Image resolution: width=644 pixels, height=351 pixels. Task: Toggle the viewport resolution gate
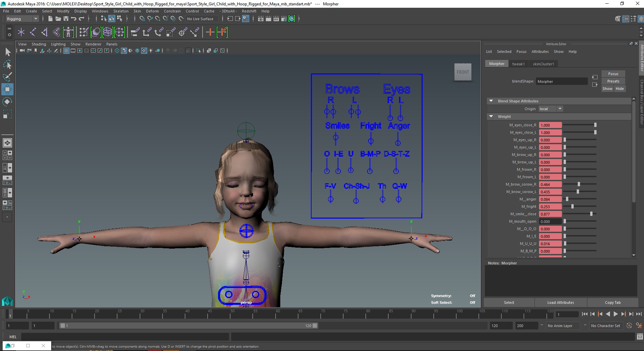80,51
